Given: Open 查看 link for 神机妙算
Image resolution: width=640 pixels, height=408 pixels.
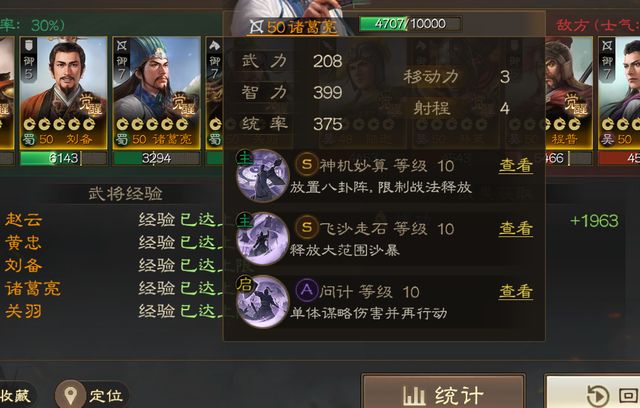Looking at the screenshot, I should point(516,166).
